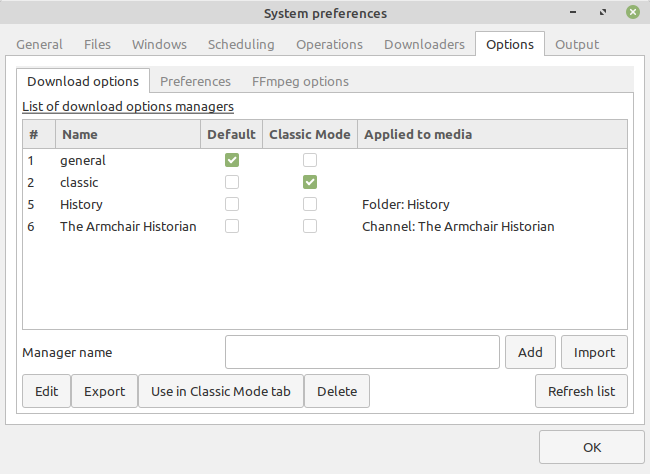Sort list by Name column header
Viewport: 650px width, 474px height.
coord(128,134)
